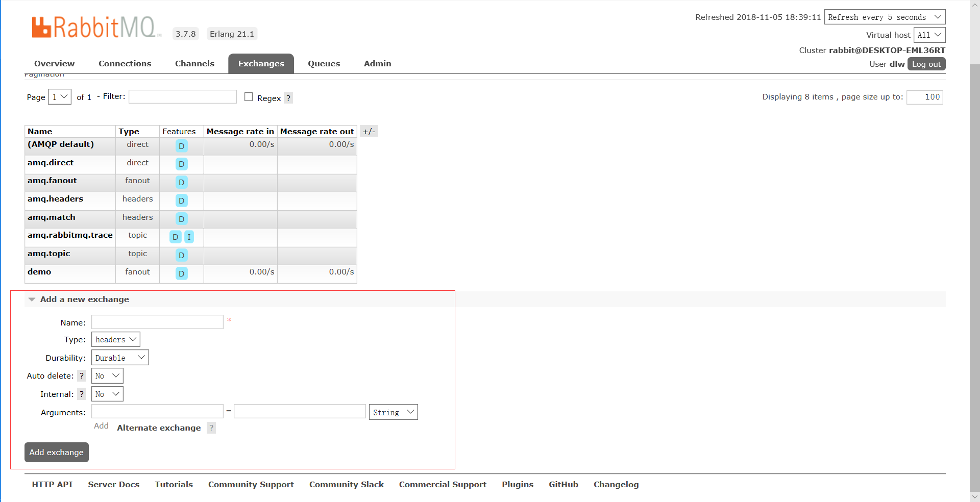The width and height of the screenshot is (980, 502).
Task: Open Auto delete help question mark
Action: 82,376
